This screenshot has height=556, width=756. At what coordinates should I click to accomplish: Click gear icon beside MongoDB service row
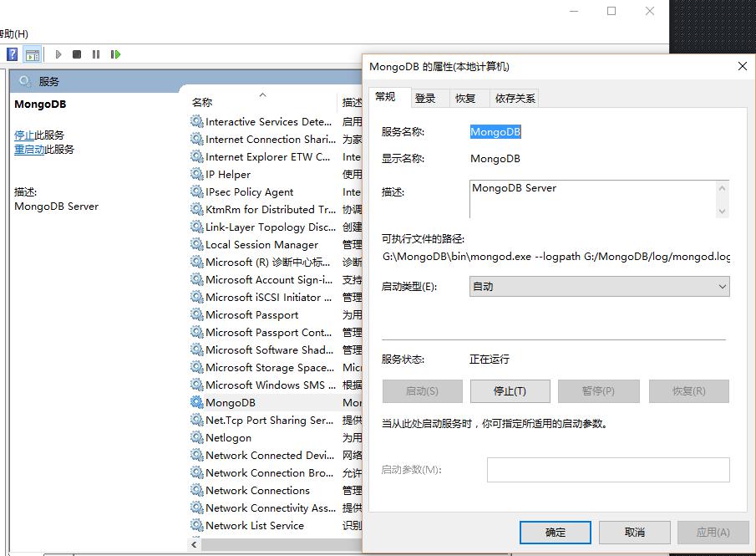196,402
